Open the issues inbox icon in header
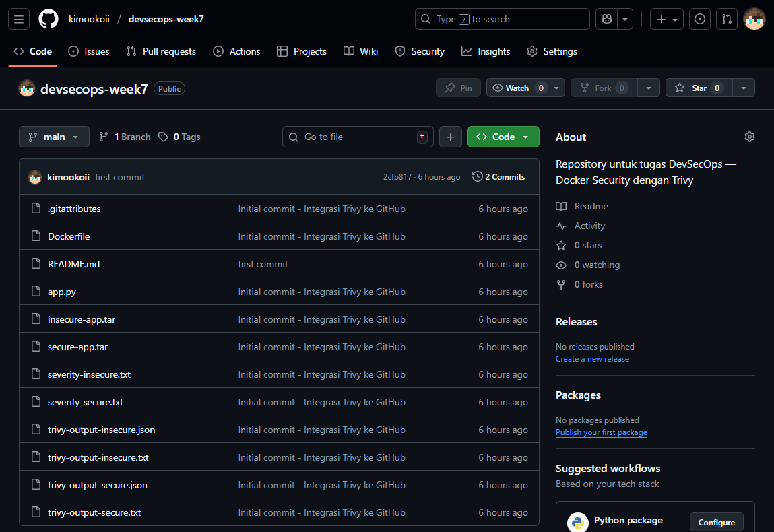This screenshot has width=774, height=532. click(x=700, y=19)
